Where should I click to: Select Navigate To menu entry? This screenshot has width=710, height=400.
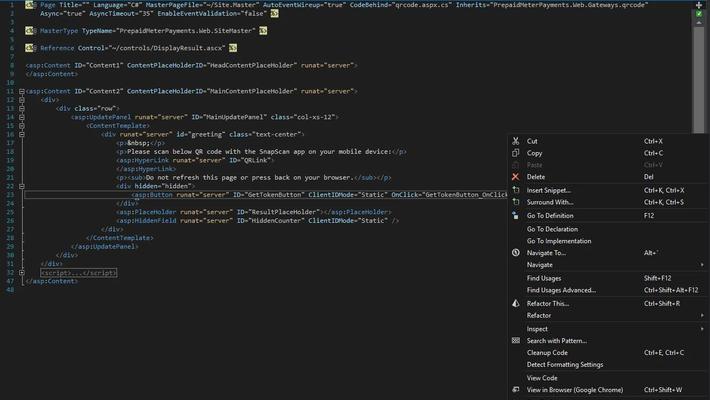click(x=609, y=253)
